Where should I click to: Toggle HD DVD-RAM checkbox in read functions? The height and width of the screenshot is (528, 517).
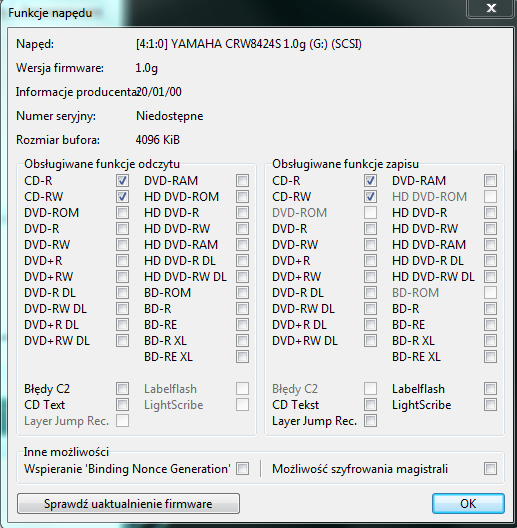pos(243,244)
